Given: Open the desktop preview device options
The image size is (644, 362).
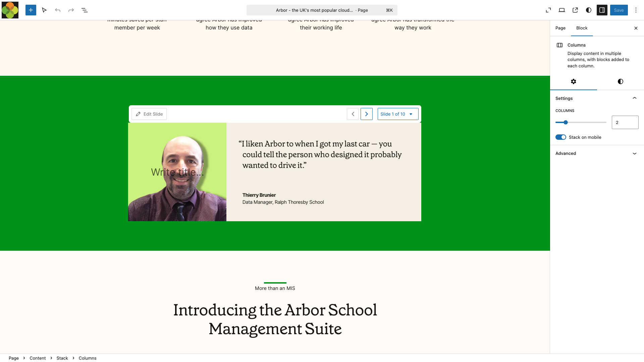Looking at the screenshot, I should [562, 10].
